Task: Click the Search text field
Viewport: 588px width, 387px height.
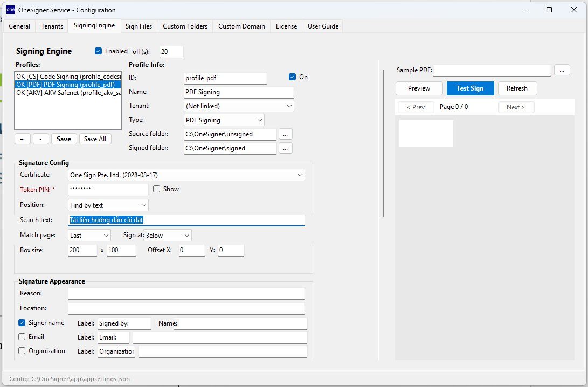Action: click(186, 220)
